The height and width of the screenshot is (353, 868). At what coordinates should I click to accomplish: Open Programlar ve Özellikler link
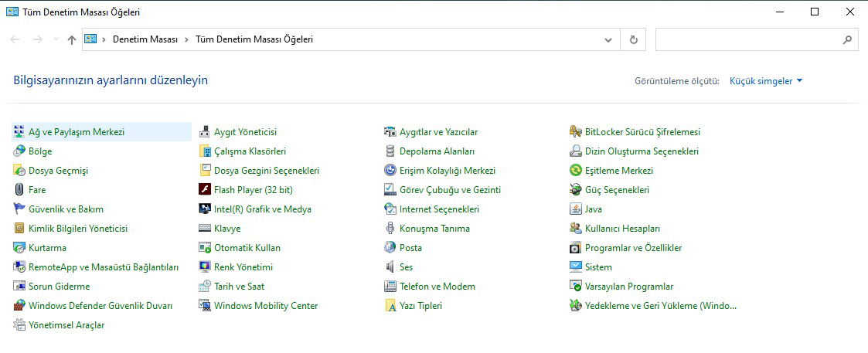[x=633, y=248]
